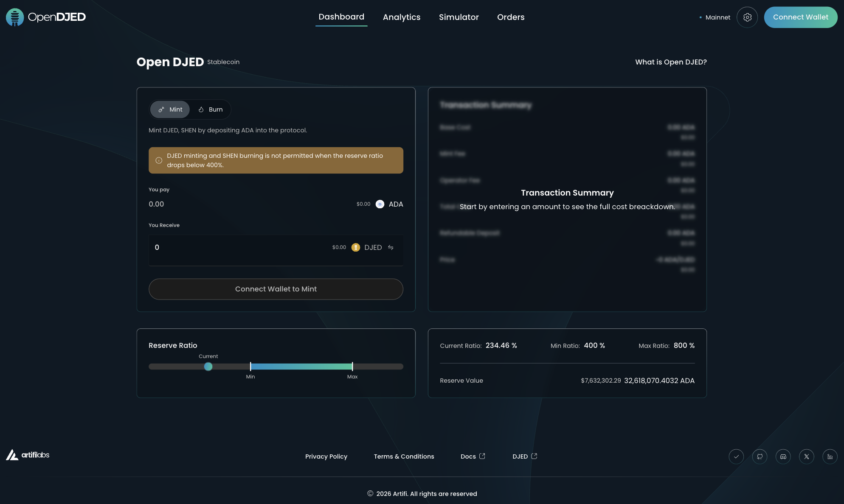Click the OpenDJED logo icon
The height and width of the screenshot is (504, 844).
15,17
